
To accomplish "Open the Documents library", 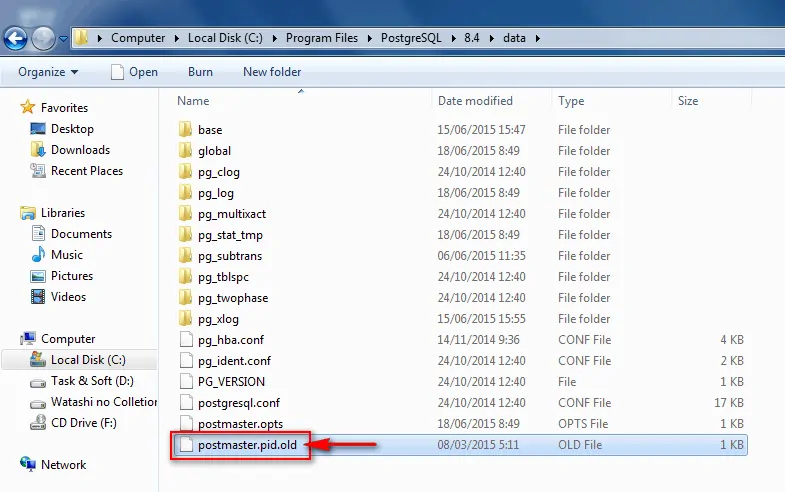I will tap(81, 234).
